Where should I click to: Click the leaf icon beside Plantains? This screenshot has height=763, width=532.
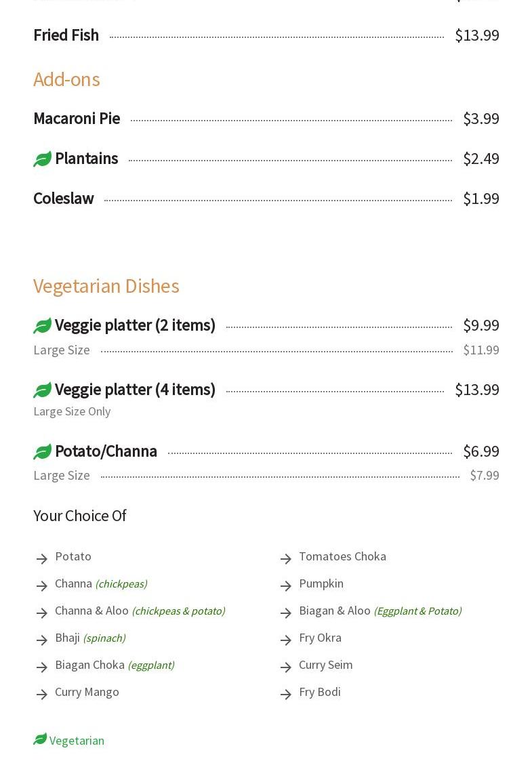42,159
